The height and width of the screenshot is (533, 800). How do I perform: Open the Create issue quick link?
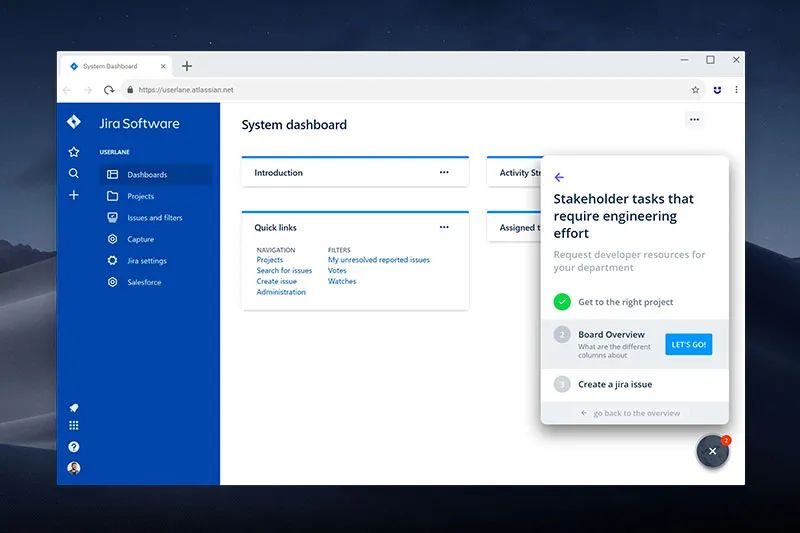(x=276, y=281)
